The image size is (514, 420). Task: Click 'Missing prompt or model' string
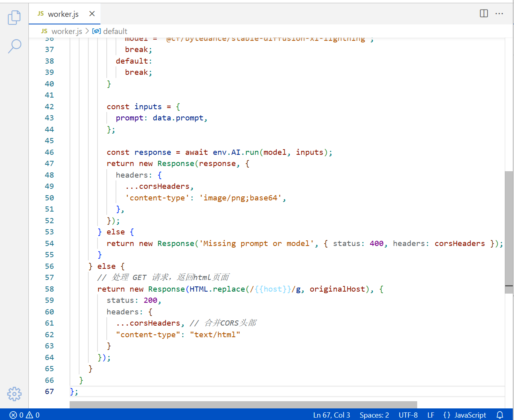click(x=256, y=244)
